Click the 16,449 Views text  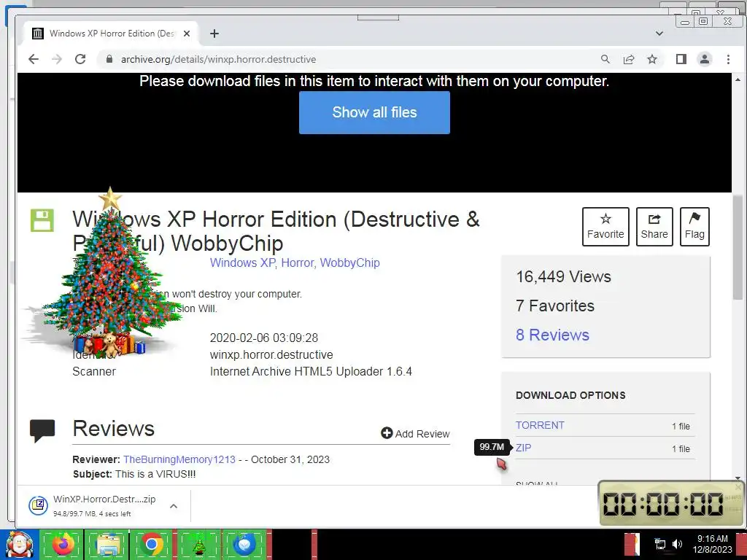pyautogui.click(x=564, y=276)
